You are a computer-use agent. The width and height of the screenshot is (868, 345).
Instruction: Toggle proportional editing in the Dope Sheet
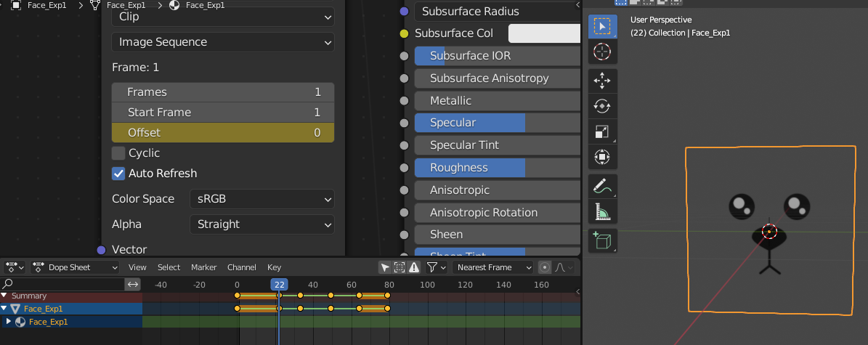(545, 267)
